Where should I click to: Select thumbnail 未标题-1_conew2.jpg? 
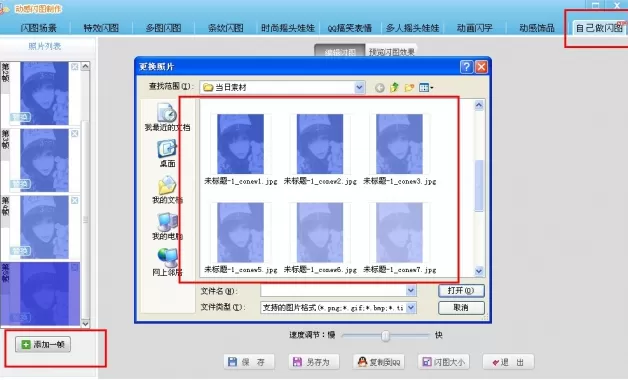point(320,144)
